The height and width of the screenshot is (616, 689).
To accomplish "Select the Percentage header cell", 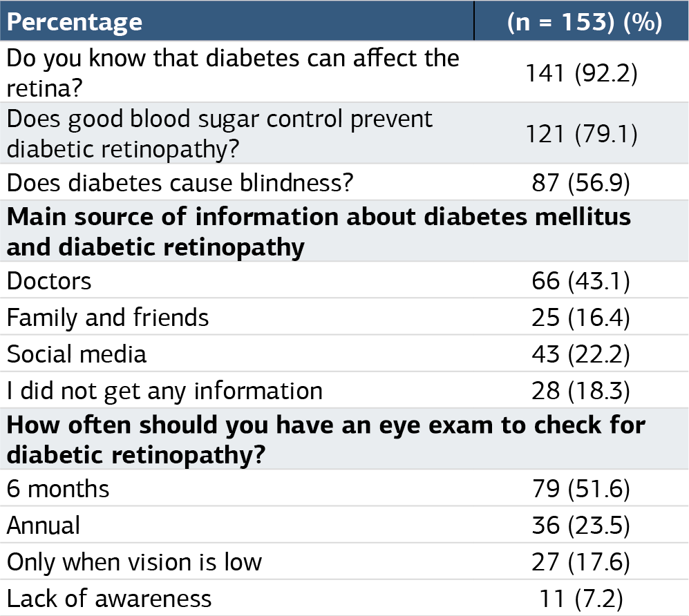I will click(x=237, y=21).
